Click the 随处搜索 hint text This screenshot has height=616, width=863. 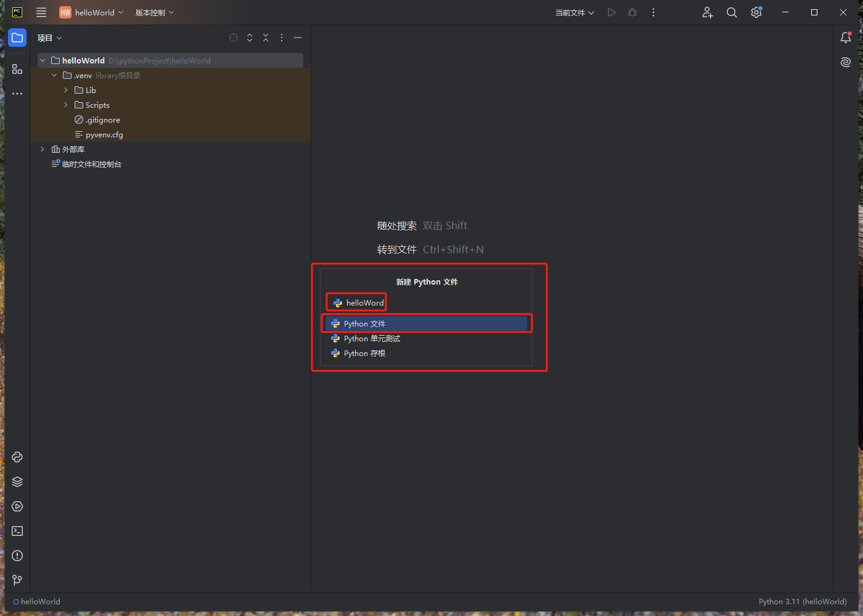pyautogui.click(x=397, y=225)
